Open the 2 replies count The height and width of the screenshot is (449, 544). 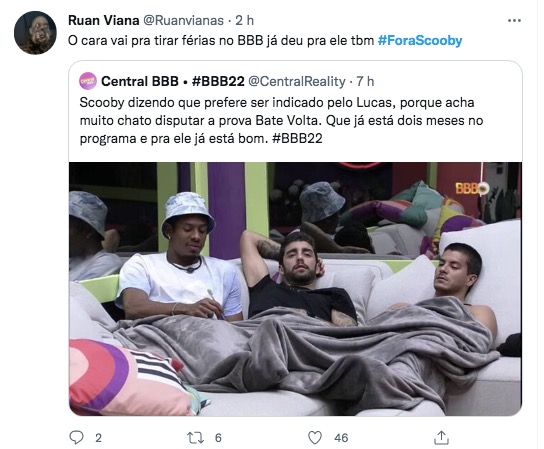click(x=99, y=438)
